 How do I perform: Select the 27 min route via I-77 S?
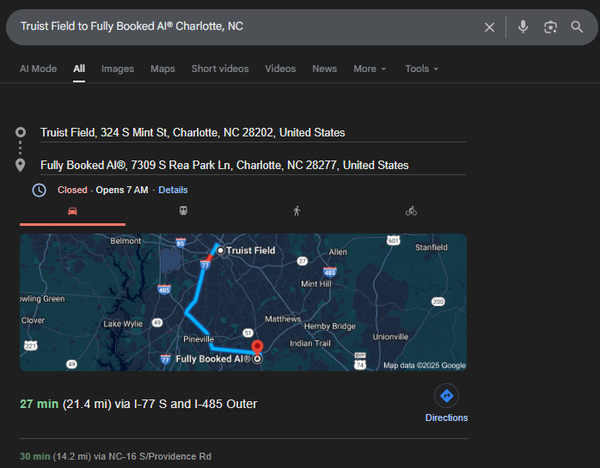pos(139,404)
